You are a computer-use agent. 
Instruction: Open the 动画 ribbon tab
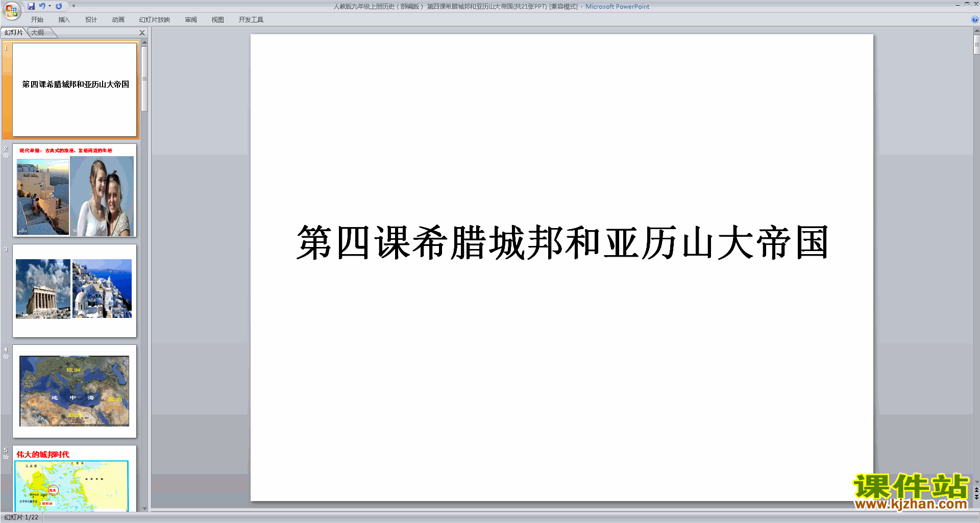[x=118, y=20]
